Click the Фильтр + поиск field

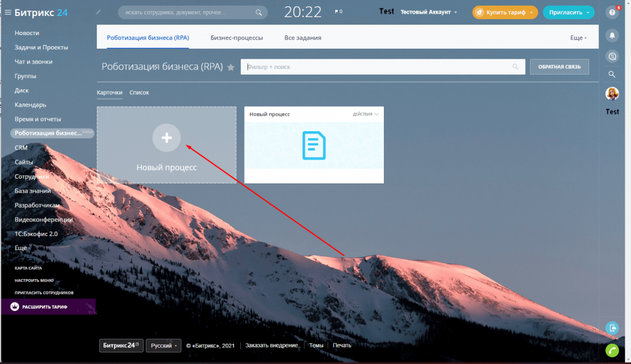(376, 67)
